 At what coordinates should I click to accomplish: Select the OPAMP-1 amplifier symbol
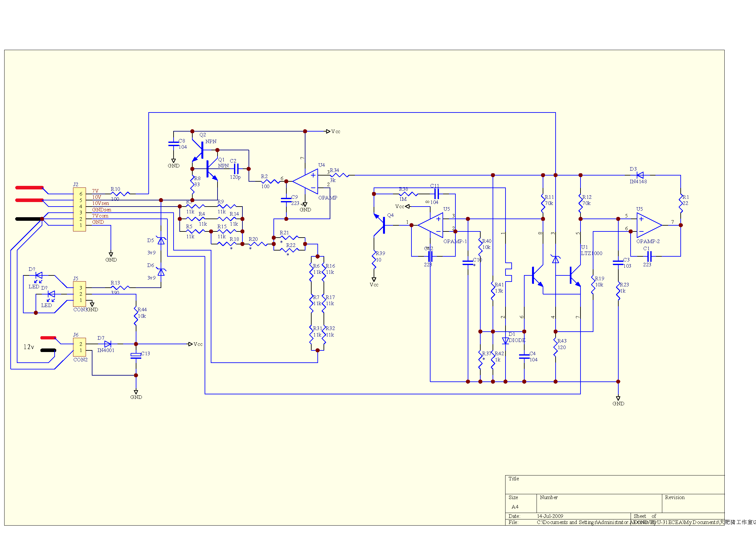[x=431, y=225]
